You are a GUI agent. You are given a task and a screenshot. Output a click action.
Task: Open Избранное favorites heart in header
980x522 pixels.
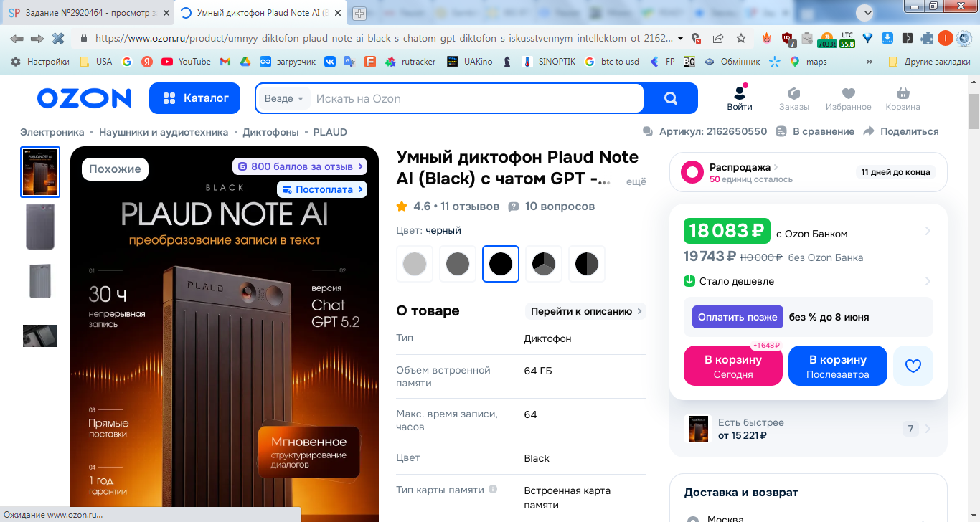pyautogui.click(x=848, y=98)
